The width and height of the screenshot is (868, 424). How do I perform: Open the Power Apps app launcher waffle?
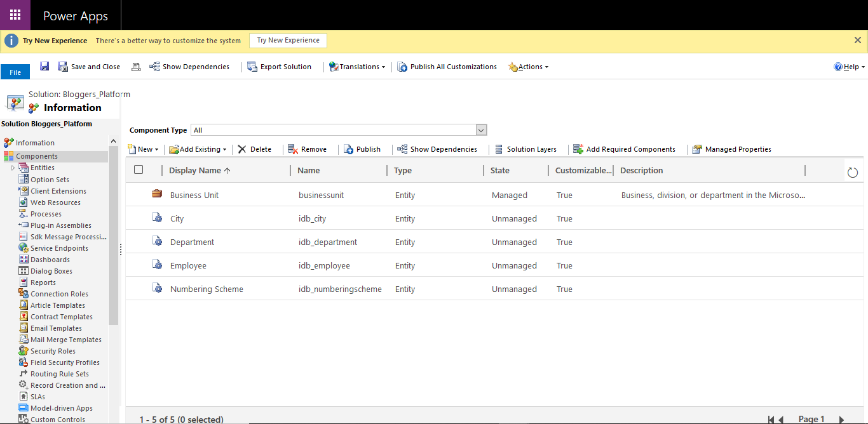pos(15,15)
